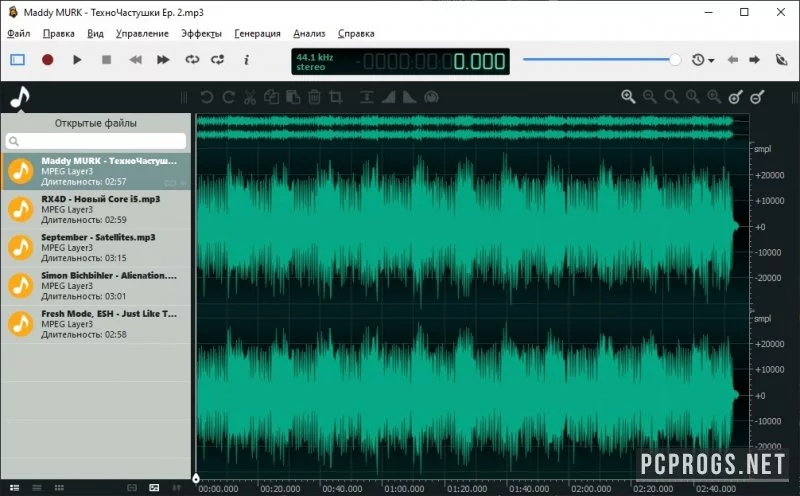The image size is (800, 496).
Task: Click the time display counter
Action: click(x=433, y=62)
